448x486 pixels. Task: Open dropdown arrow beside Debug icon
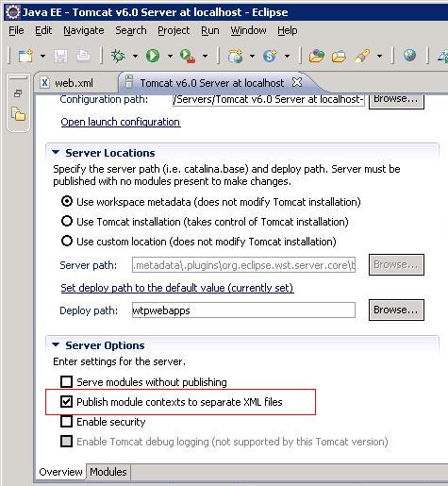135,57
